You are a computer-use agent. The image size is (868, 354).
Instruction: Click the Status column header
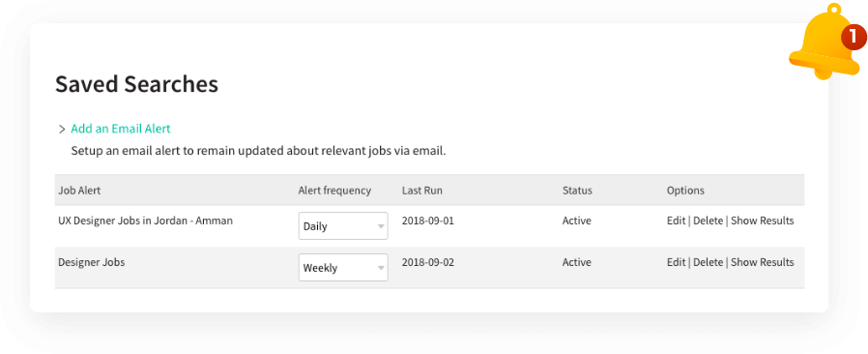pos(577,190)
